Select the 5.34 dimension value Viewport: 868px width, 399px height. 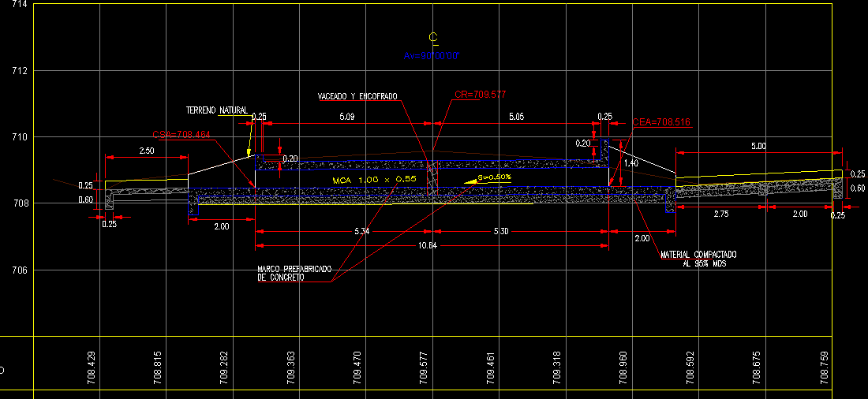362,231
